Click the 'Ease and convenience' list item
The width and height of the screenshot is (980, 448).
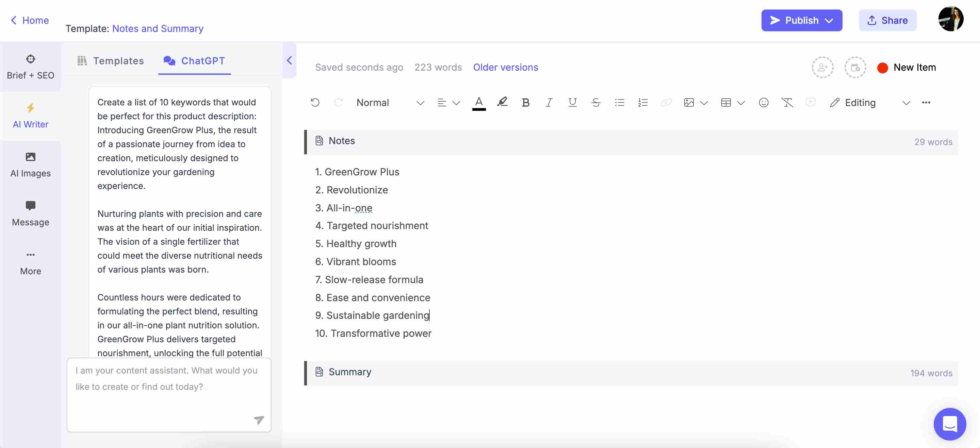(x=373, y=298)
